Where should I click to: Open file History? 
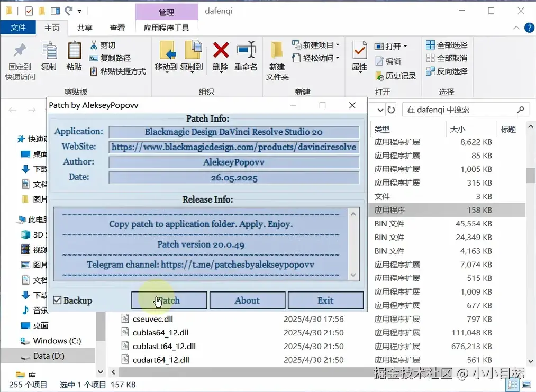[395, 76]
